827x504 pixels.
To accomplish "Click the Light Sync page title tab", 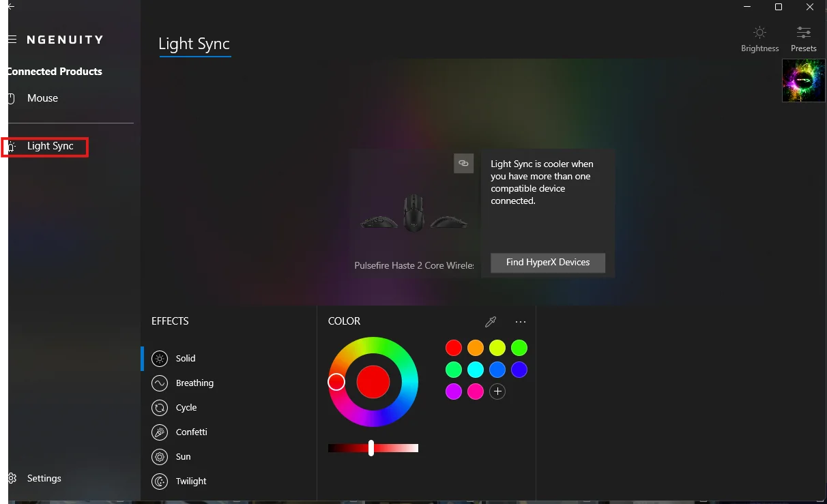I will click(194, 44).
